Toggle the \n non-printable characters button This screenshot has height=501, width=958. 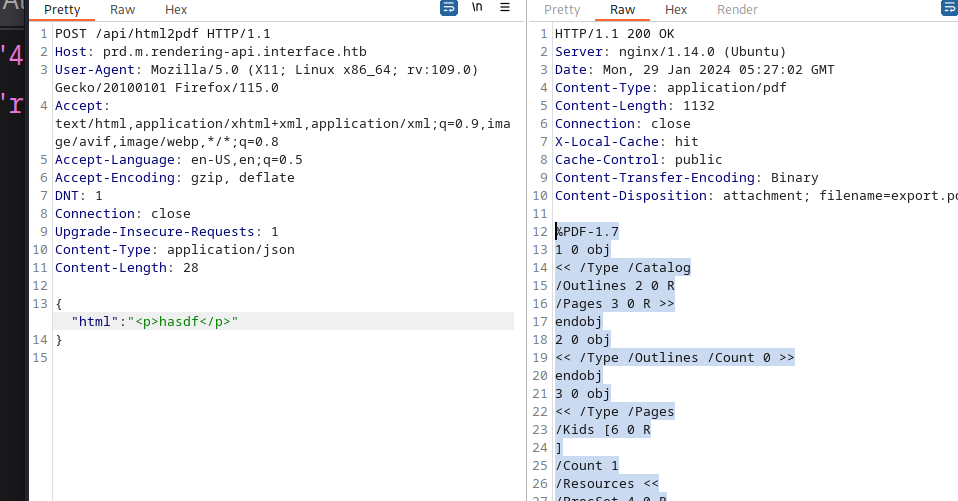pyautogui.click(x=478, y=9)
